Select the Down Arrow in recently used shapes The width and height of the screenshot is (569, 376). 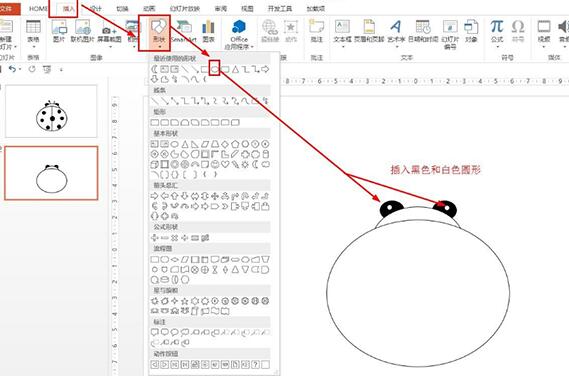tap(155, 79)
